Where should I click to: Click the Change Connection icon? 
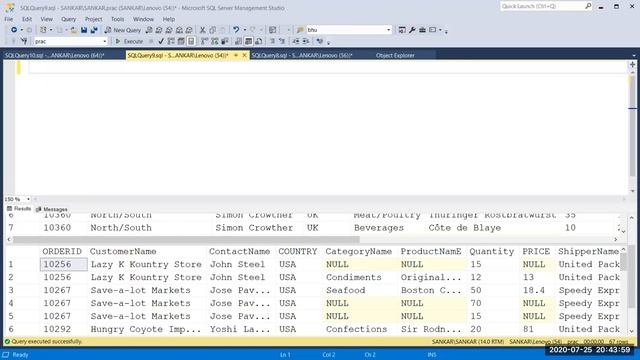(24, 41)
